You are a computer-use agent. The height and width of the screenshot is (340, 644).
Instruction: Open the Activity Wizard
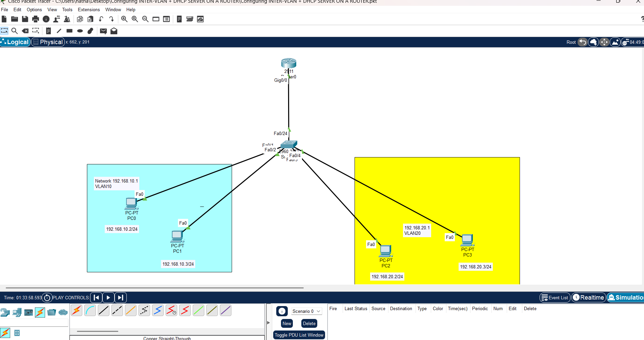pos(67,19)
